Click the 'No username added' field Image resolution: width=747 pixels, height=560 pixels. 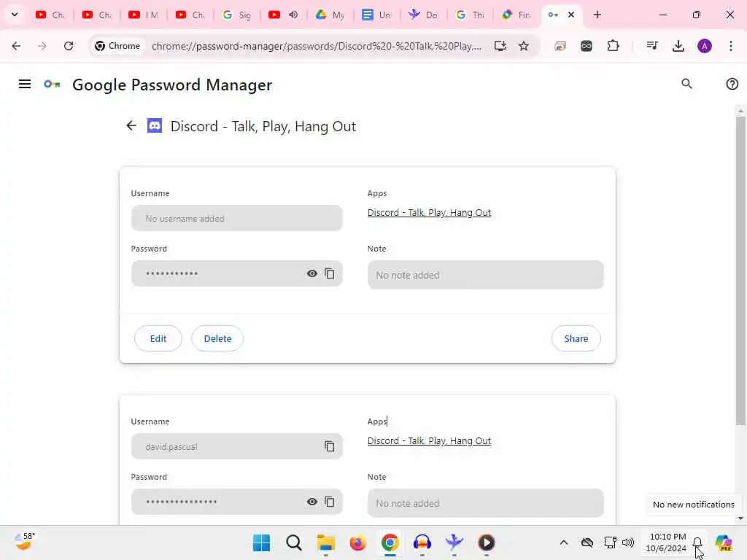pos(237,218)
